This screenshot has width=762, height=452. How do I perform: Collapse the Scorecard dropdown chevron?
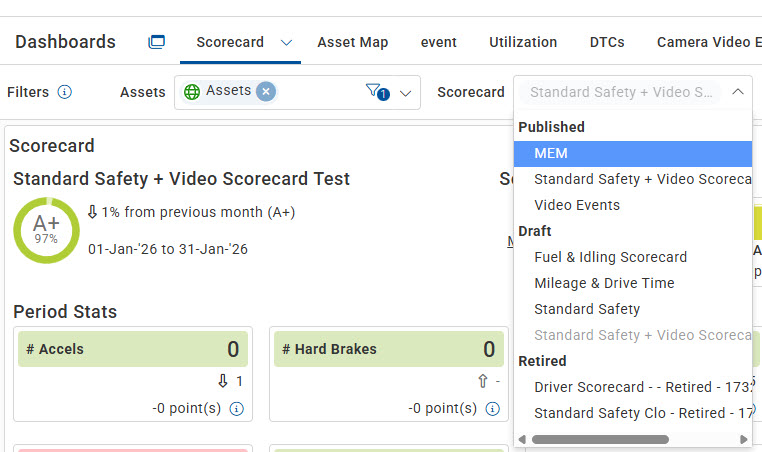738,91
